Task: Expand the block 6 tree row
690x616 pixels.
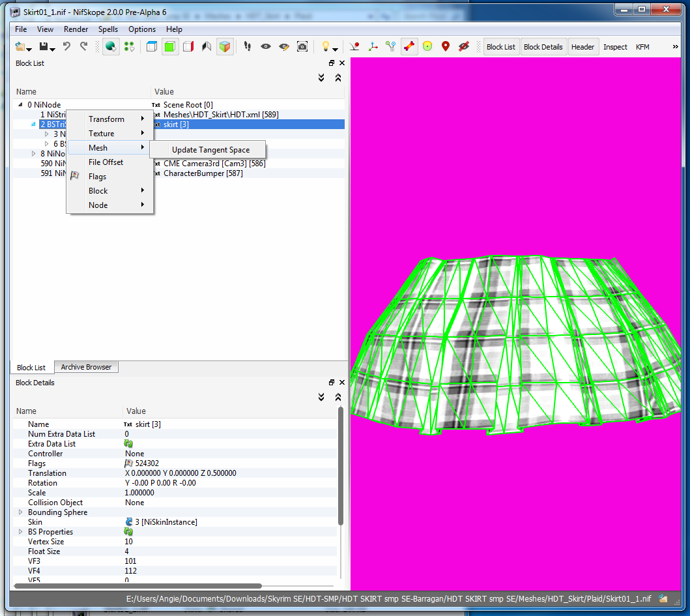Action: coord(47,143)
